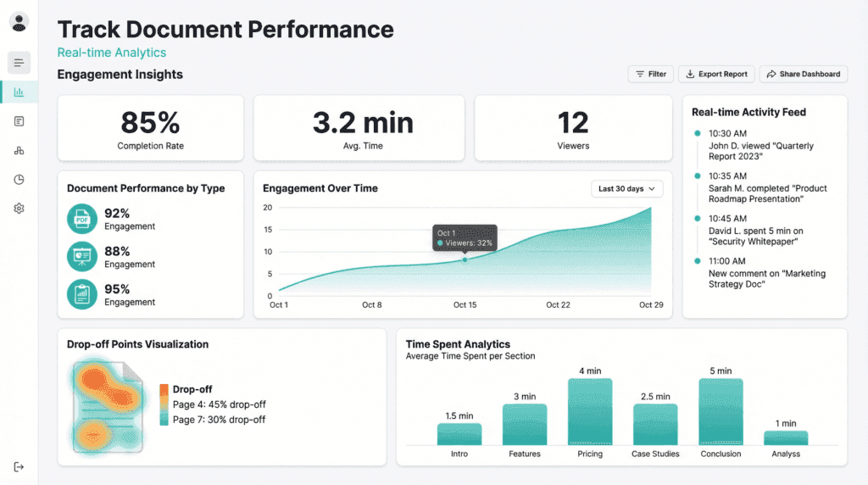The width and height of the screenshot is (868, 485).
Task: Click the 3.2 min Avg. Time card
Action: click(359, 128)
